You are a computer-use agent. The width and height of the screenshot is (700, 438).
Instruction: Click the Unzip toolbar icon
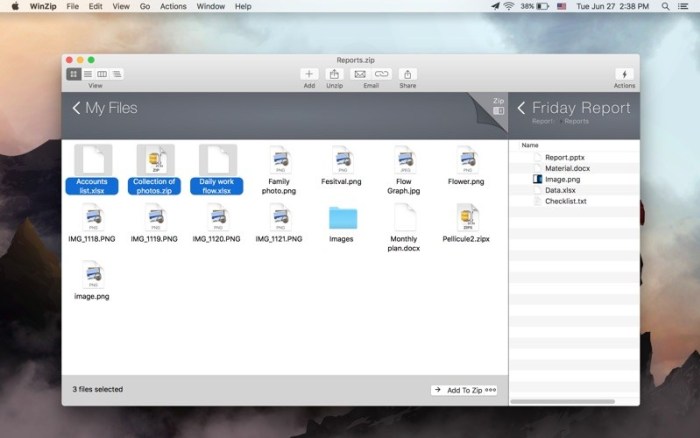334,74
